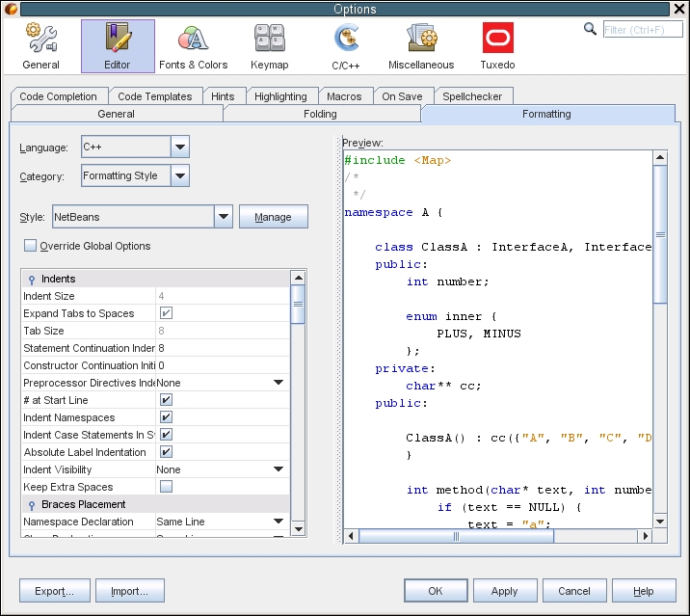Switch to the Spellchecker tab
Screen dimensions: 690x616
point(472,96)
